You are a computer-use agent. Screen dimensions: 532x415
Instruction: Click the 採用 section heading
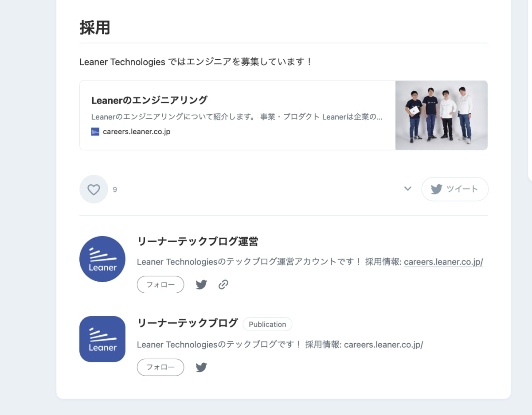pos(95,28)
